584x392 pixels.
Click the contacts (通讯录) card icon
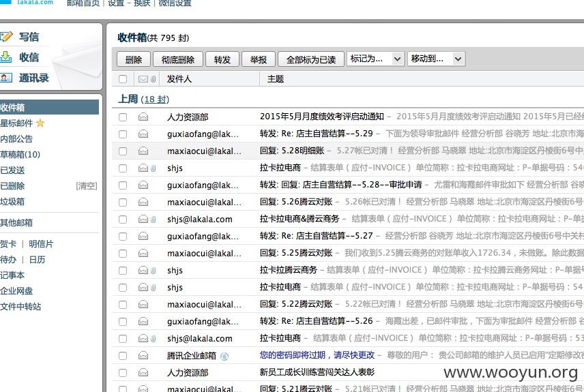click(x=6, y=78)
